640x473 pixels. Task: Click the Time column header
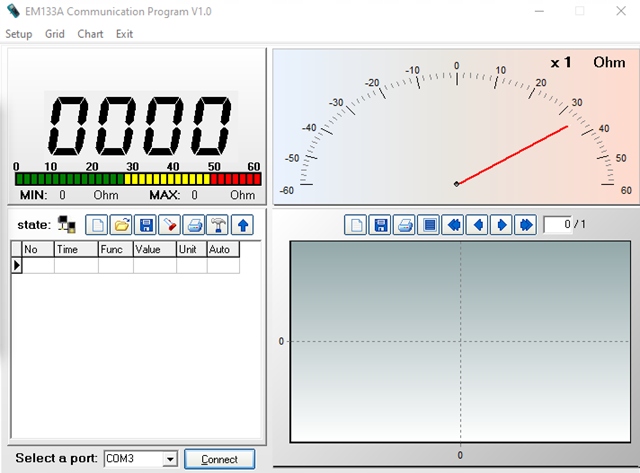pyautogui.click(x=76, y=249)
